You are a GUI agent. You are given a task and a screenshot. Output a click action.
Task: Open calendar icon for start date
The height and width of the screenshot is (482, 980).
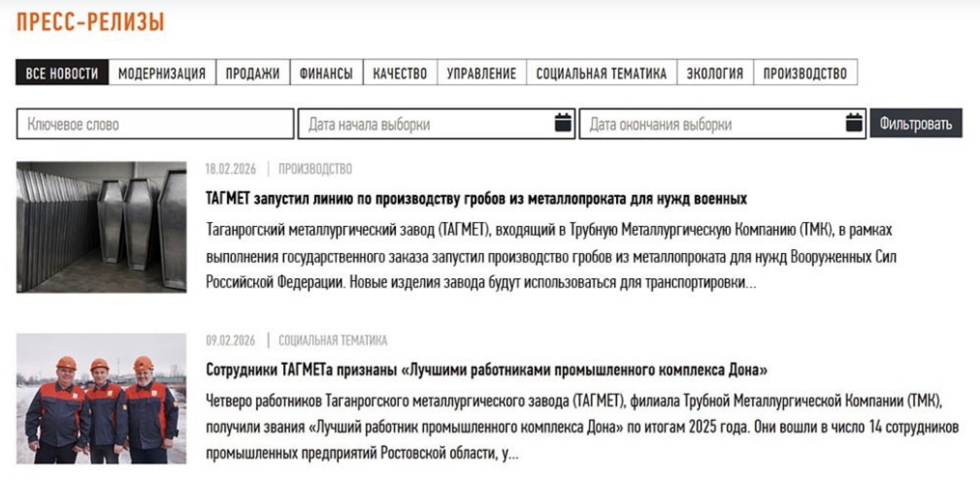coord(563,123)
